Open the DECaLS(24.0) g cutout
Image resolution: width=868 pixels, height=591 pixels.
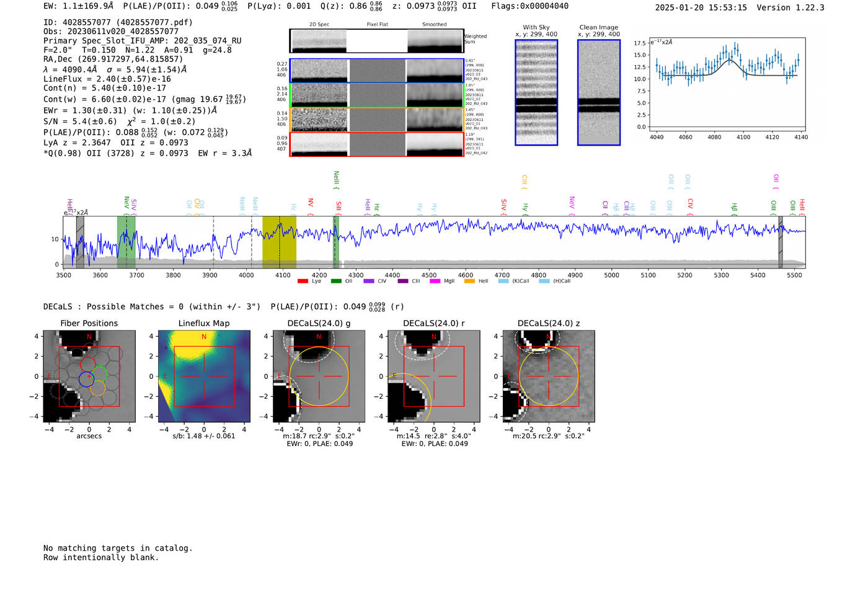pos(319,376)
